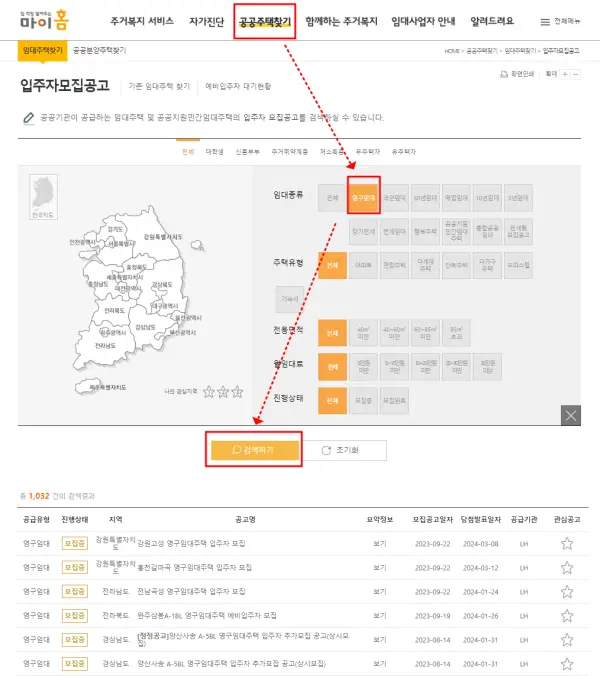
Task: Open 예비입주자 대기현황 link
Action: [x=238, y=86]
